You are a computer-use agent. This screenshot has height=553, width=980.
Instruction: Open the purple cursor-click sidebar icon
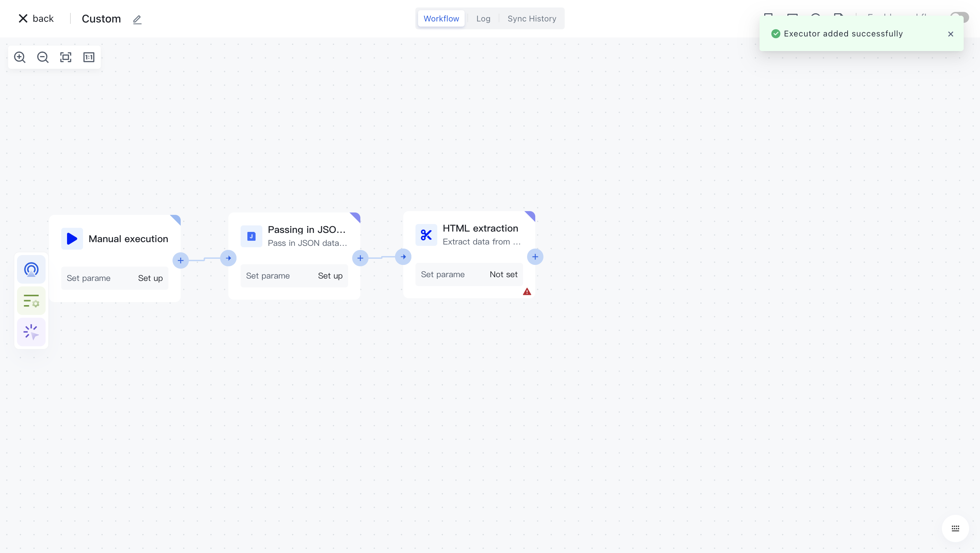31,332
